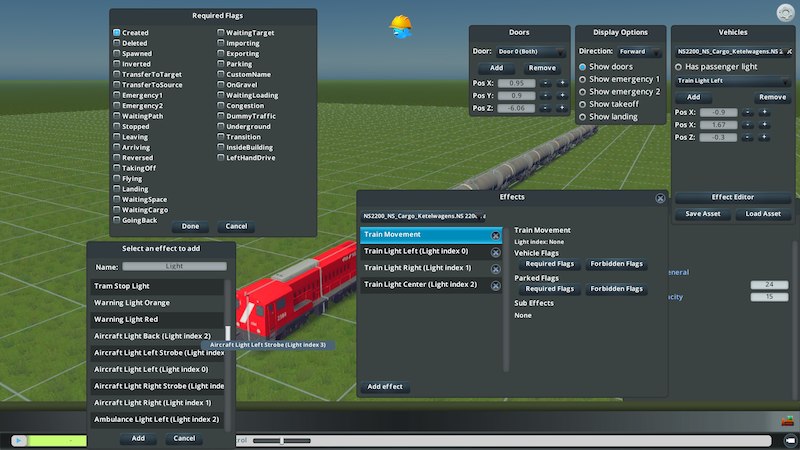Screen dimensions: 800x450
Task: Select the Show takeoff radio option
Action: point(583,104)
